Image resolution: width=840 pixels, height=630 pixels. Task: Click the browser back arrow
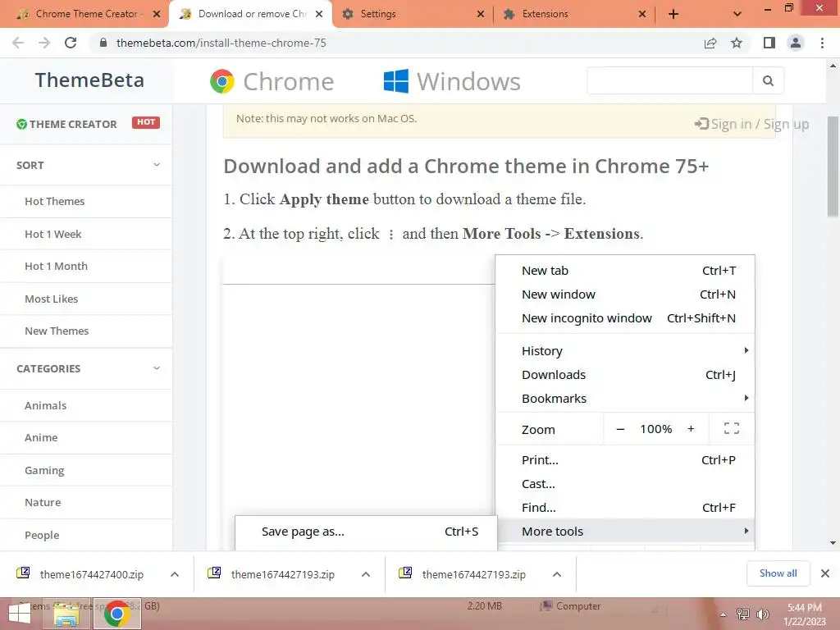[x=18, y=43]
